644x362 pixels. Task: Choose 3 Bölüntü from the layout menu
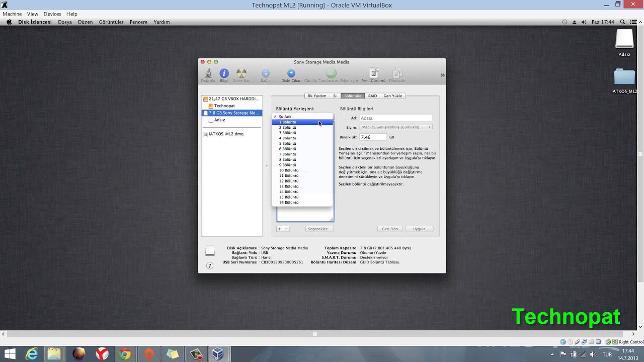tap(302, 133)
